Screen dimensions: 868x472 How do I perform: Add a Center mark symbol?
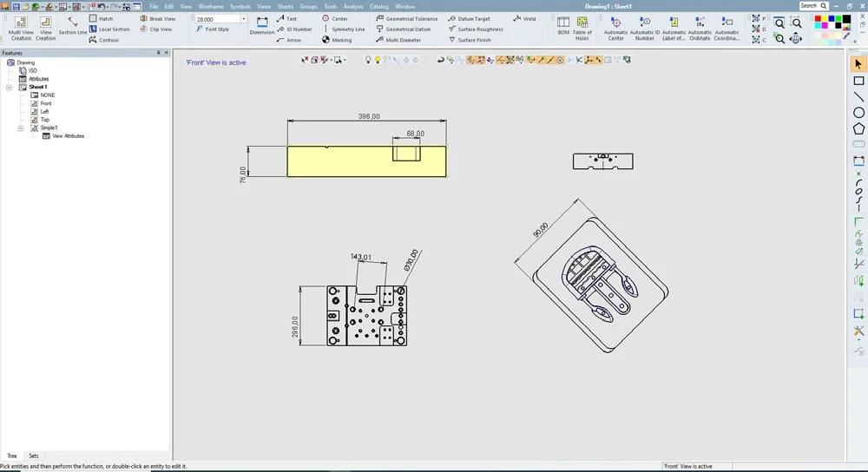(x=335, y=19)
